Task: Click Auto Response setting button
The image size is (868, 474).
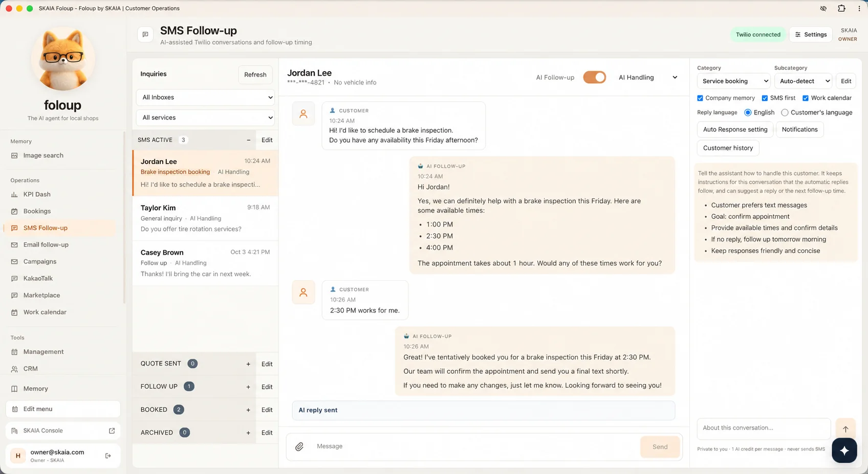Action: coord(735,129)
